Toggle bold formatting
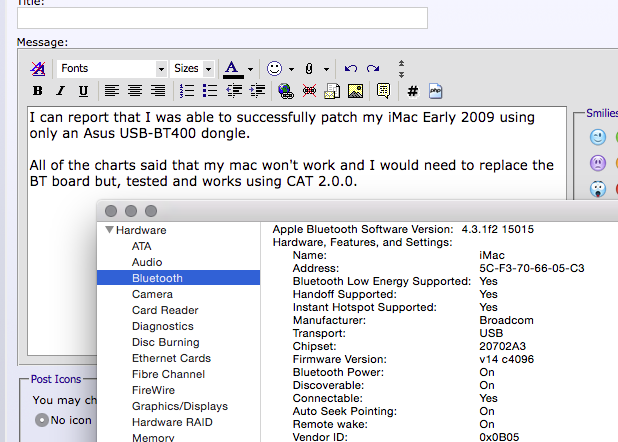Viewport: 618px width, 442px height. pos(37,91)
